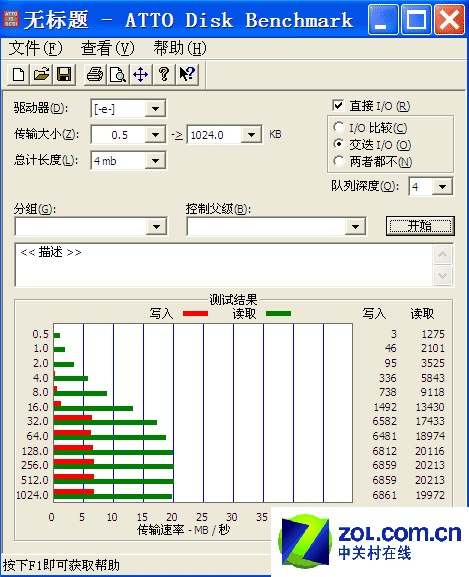Click the description box scroll down arrow

443,275
